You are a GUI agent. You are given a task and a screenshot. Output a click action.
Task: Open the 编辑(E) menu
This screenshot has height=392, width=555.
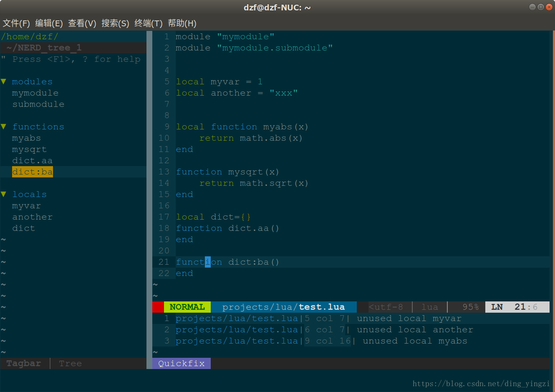click(x=49, y=23)
